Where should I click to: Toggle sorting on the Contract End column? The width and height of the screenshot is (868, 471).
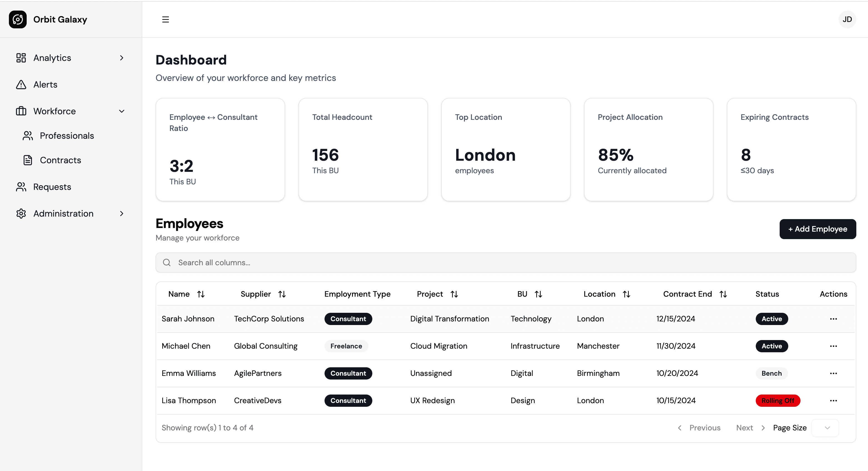(724, 294)
